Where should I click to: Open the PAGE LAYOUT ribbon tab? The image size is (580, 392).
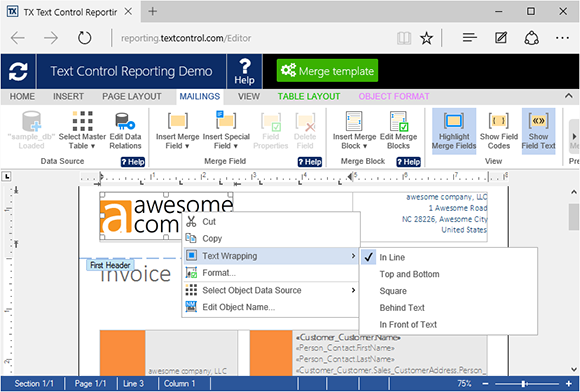(132, 97)
